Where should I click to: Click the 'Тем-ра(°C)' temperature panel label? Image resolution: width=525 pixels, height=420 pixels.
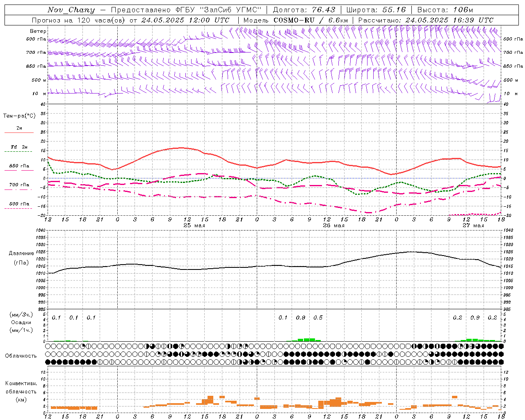pyautogui.click(x=19, y=116)
